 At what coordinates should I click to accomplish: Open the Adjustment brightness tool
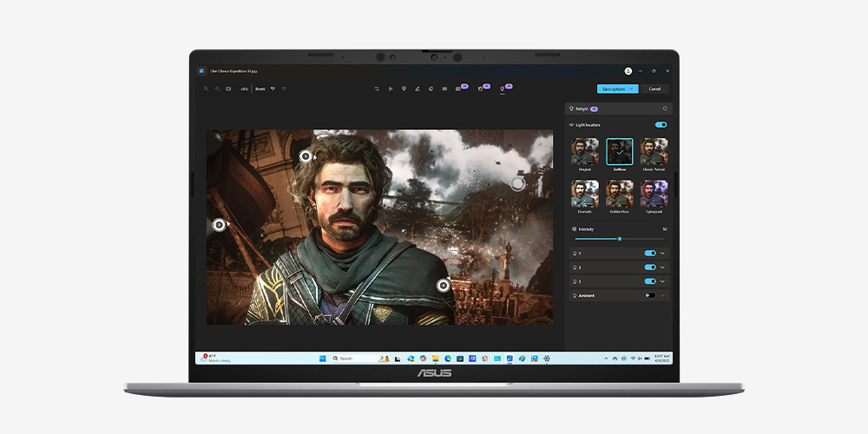(390, 89)
